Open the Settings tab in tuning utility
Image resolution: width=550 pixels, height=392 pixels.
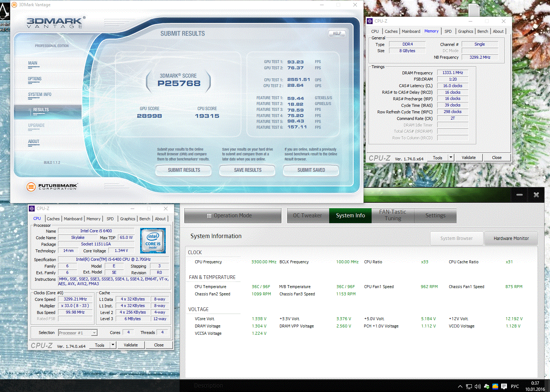click(x=435, y=216)
